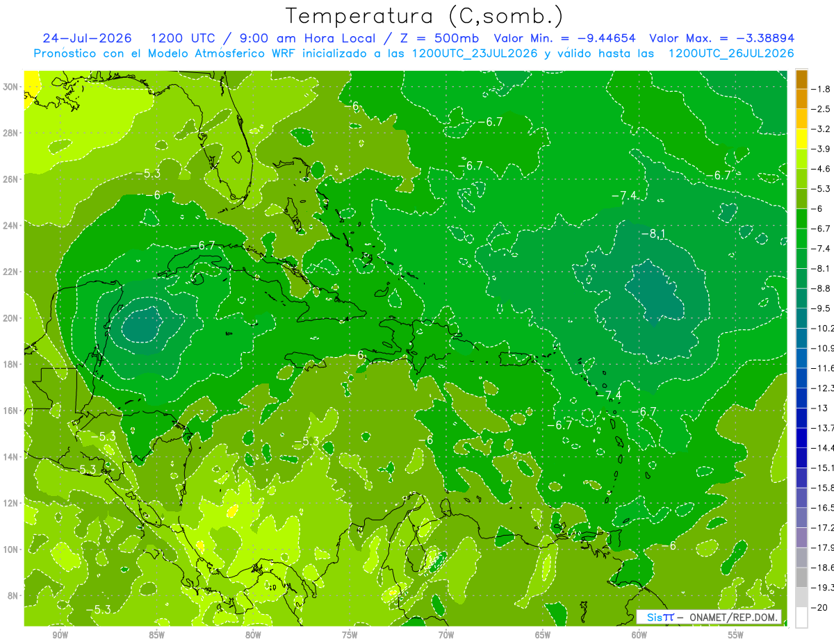Click the -4.6 value on the color scale

click(821, 169)
